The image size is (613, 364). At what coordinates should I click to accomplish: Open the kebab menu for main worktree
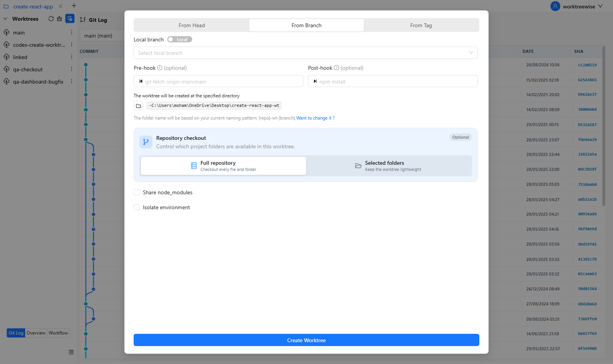pos(72,33)
